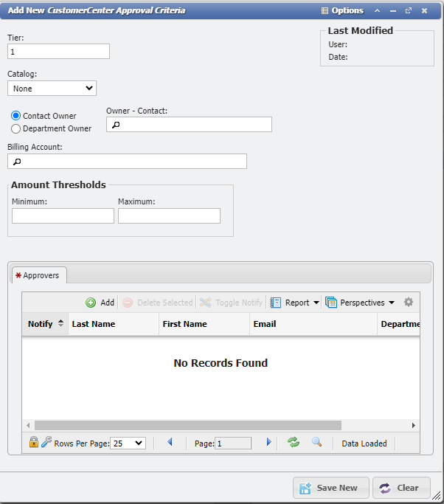Open the Options menu
The height and width of the screenshot is (504, 444).
[342, 11]
